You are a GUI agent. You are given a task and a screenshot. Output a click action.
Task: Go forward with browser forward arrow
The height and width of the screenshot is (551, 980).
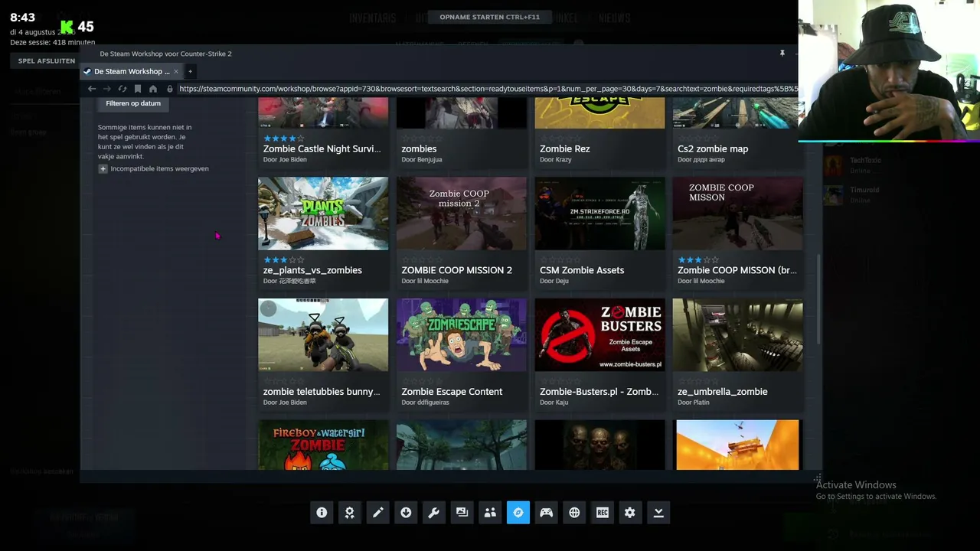[107, 89]
